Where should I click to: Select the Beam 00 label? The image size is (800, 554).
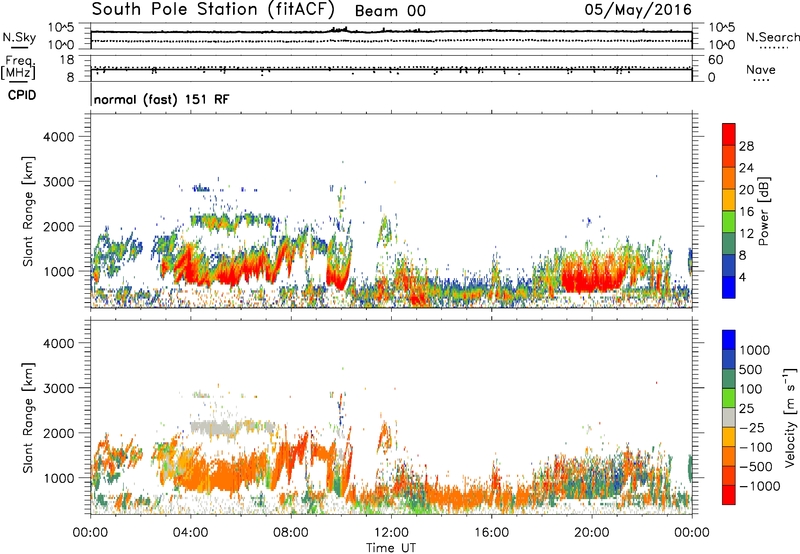[390, 11]
